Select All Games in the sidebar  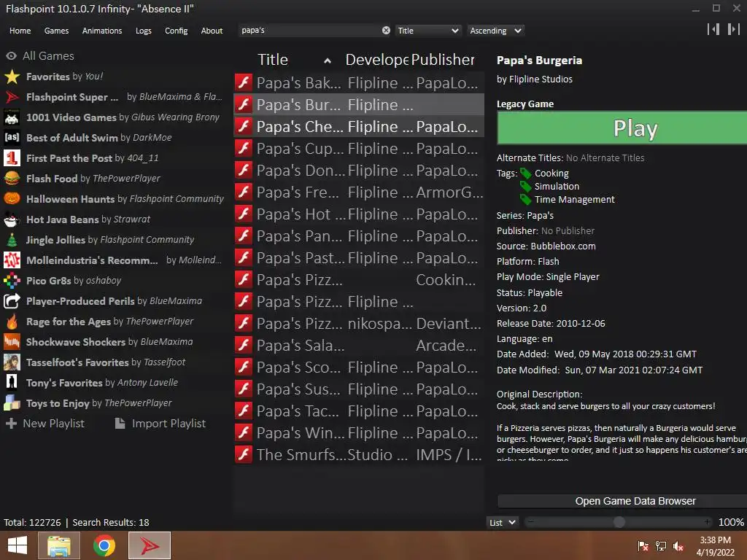[40, 55]
